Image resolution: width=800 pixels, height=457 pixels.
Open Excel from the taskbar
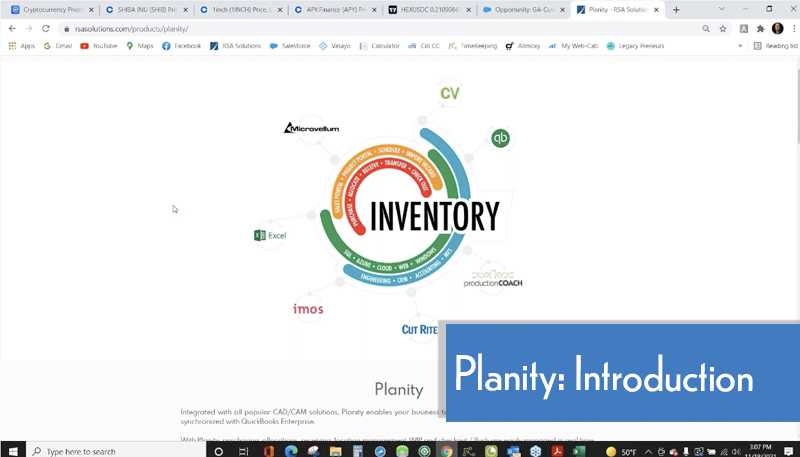pos(579,451)
